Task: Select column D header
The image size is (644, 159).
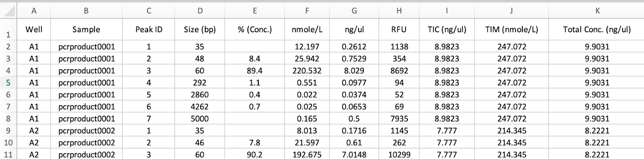Action: click(200, 11)
